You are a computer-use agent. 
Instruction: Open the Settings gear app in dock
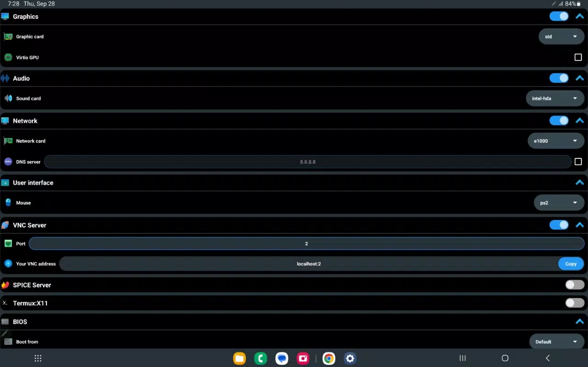(x=350, y=358)
